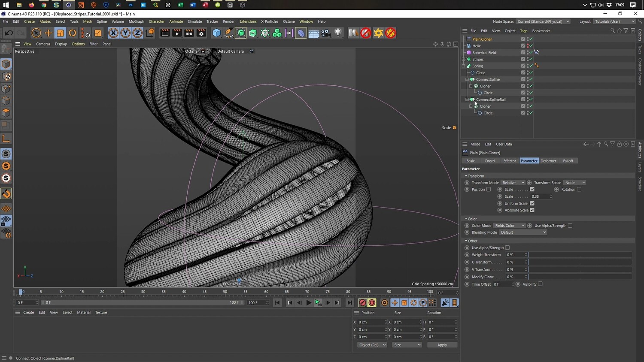Play the animation forward
644x362 pixels.
point(308,303)
